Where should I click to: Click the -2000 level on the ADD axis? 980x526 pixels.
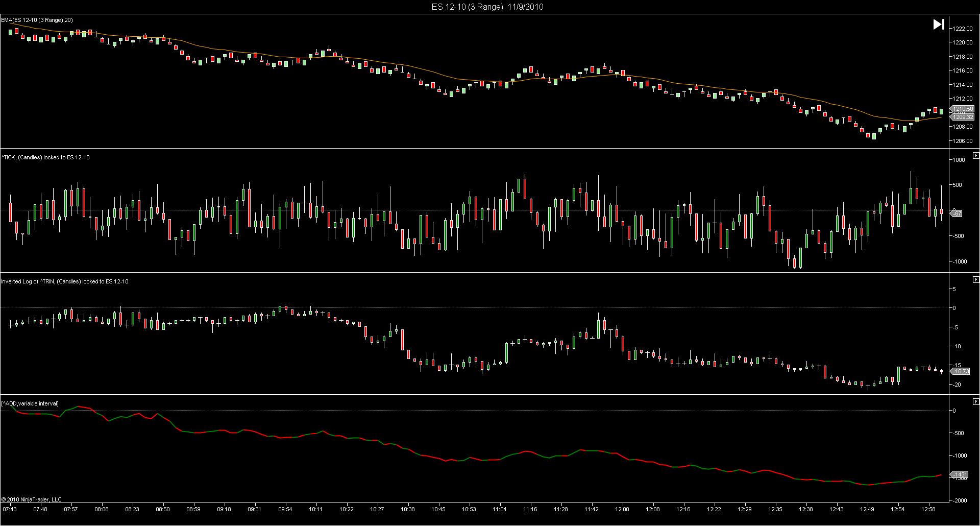point(959,500)
